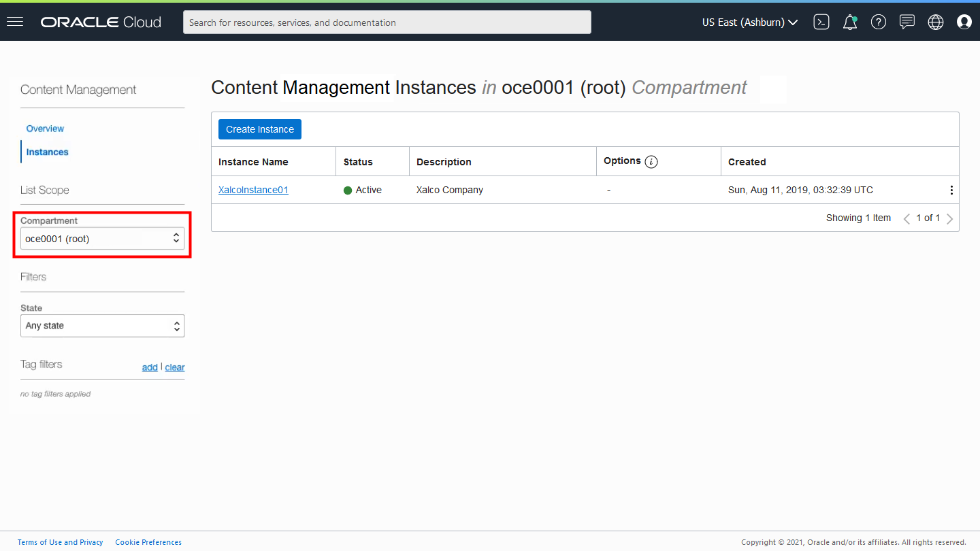The width and height of the screenshot is (980, 551).
Task: Open Cookie Preferences link
Action: [x=148, y=542]
